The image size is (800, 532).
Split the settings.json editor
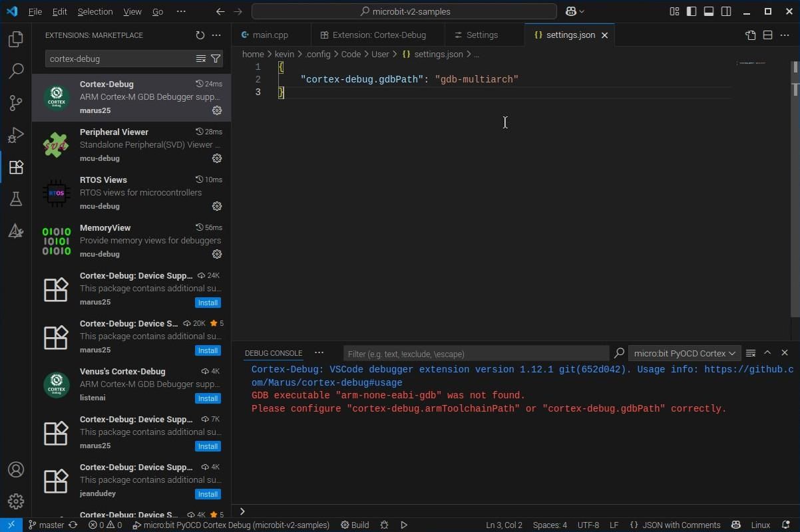(769, 35)
